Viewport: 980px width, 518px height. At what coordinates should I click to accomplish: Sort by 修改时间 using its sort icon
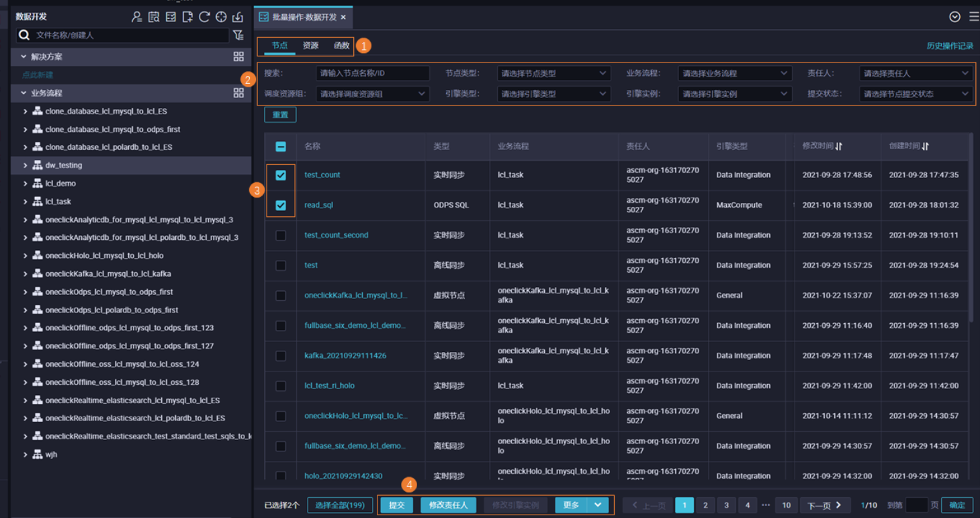839,146
